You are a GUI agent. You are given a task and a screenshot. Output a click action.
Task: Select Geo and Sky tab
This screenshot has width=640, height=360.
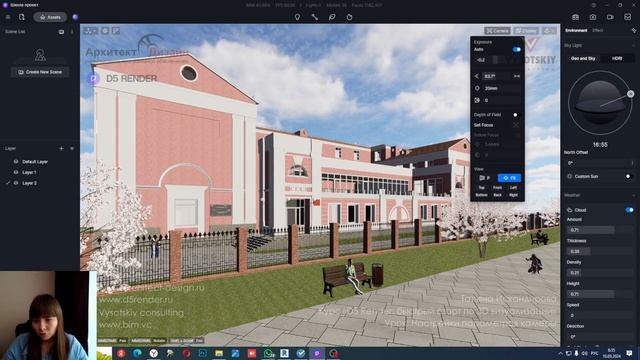click(x=583, y=59)
